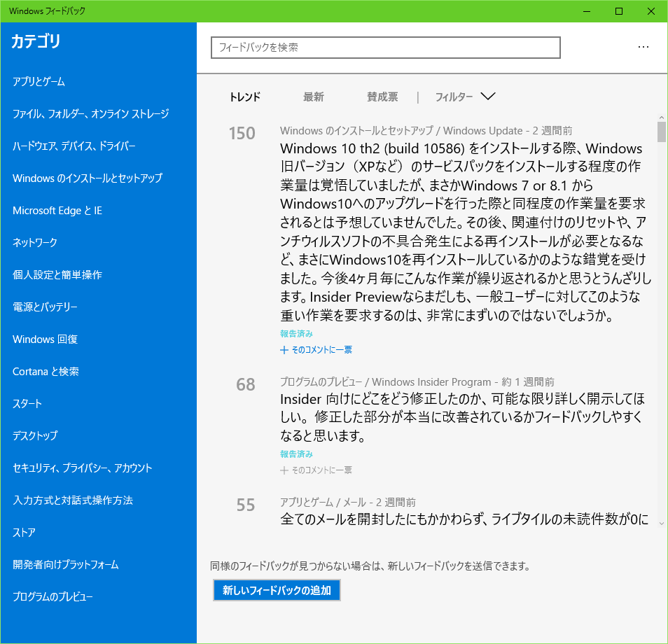The height and width of the screenshot is (644, 668).
Task: Open Windows 回復 category
Action: pyautogui.click(x=45, y=339)
